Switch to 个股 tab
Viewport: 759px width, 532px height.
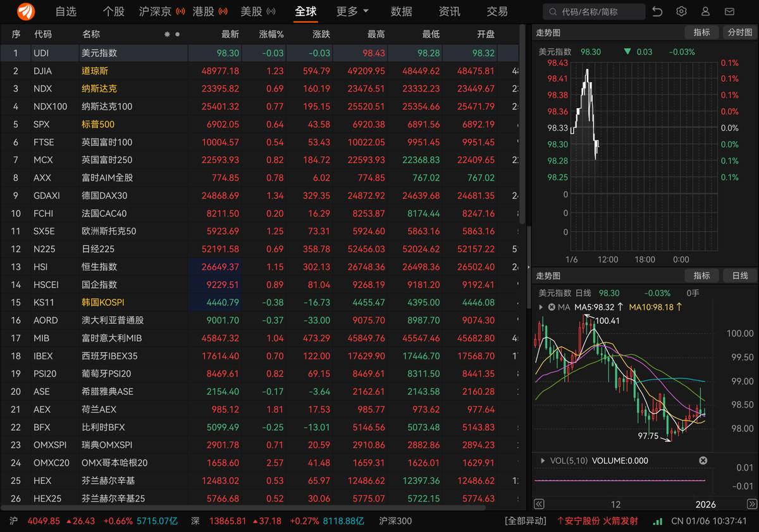114,11
